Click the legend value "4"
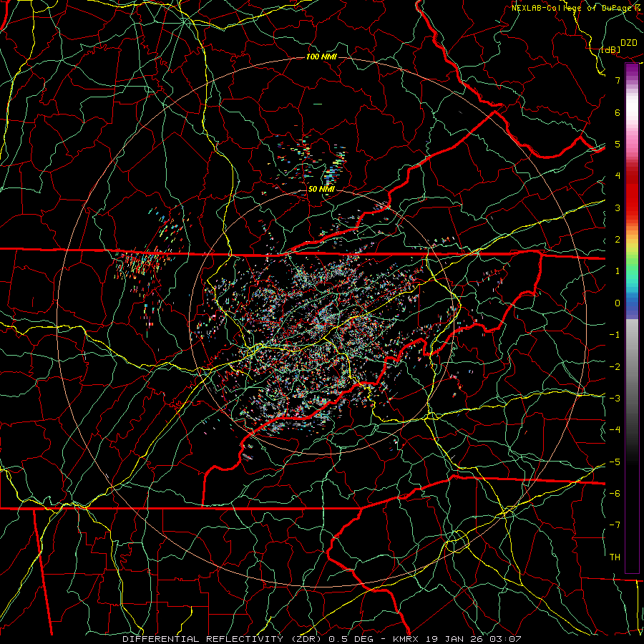644x644 pixels. click(618, 176)
